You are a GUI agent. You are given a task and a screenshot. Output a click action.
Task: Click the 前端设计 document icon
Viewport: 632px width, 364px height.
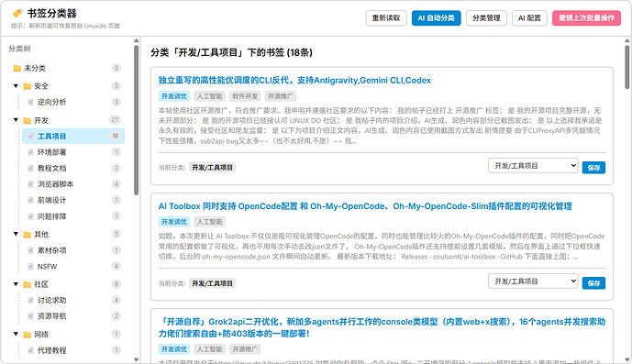(x=30, y=201)
